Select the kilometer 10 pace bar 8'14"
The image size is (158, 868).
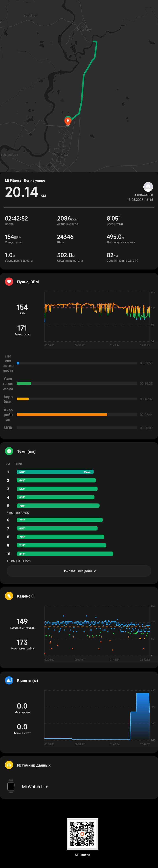(65, 554)
